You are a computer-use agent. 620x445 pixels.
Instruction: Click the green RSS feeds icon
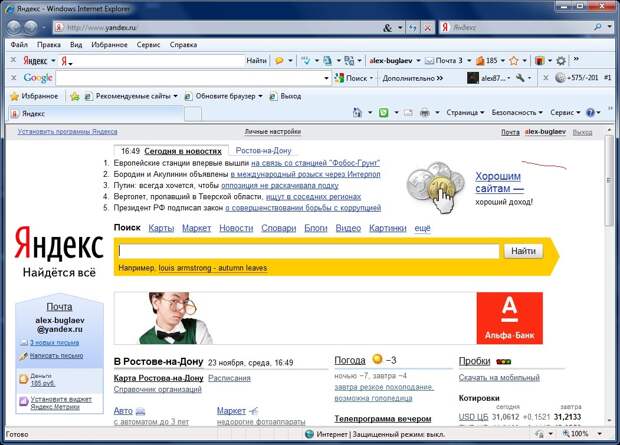[x=384, y=113]
